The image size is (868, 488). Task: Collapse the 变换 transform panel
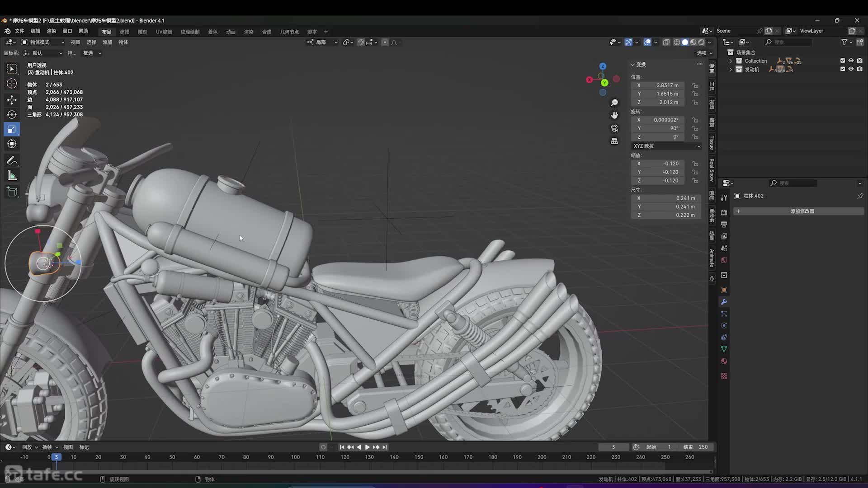coord(632,65)
